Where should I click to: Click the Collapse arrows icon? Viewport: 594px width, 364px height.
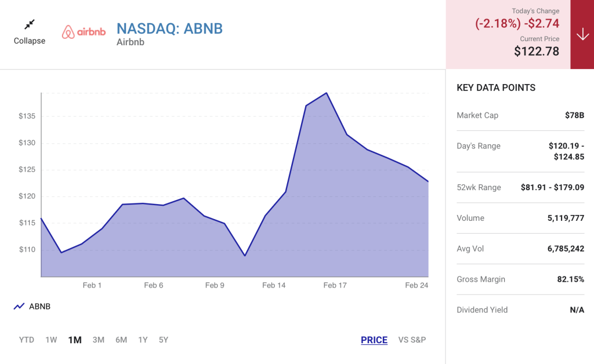click(x=30, y=24)
